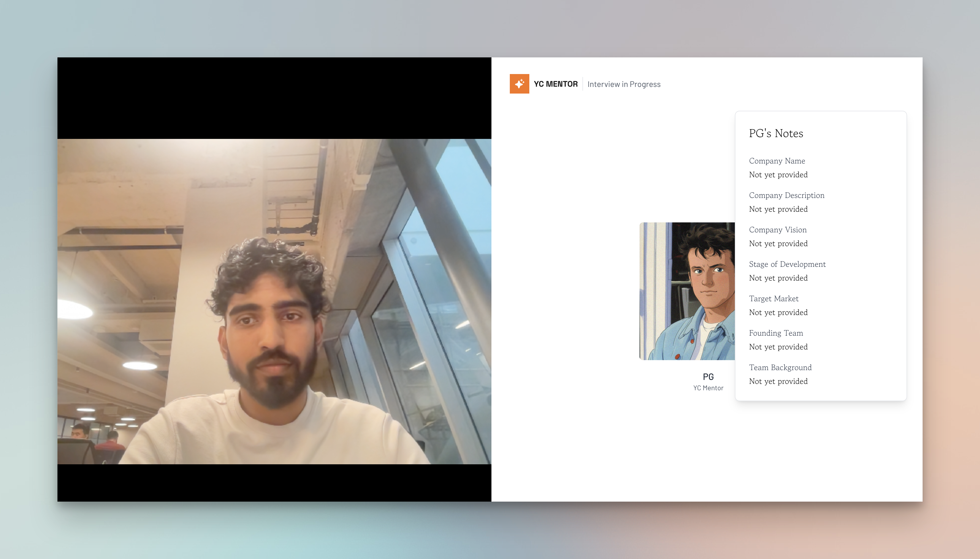Select the Team Background field label
The image size is (980, 559).
(780, 367)
